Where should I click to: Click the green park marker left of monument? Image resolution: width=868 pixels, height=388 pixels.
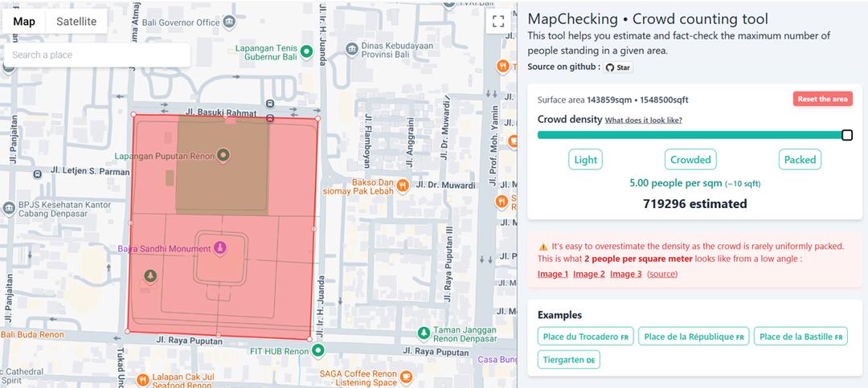click(150, 275)
